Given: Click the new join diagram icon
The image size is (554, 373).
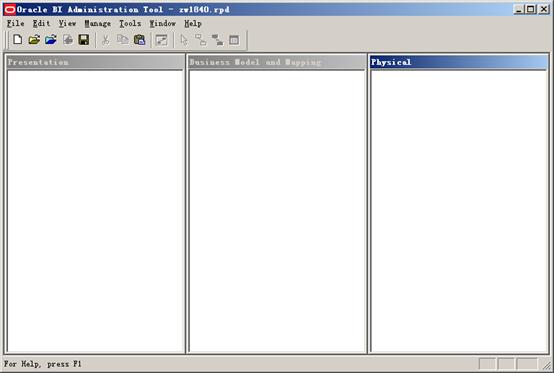Looking at the screenshot, I should tap(201, 40).
